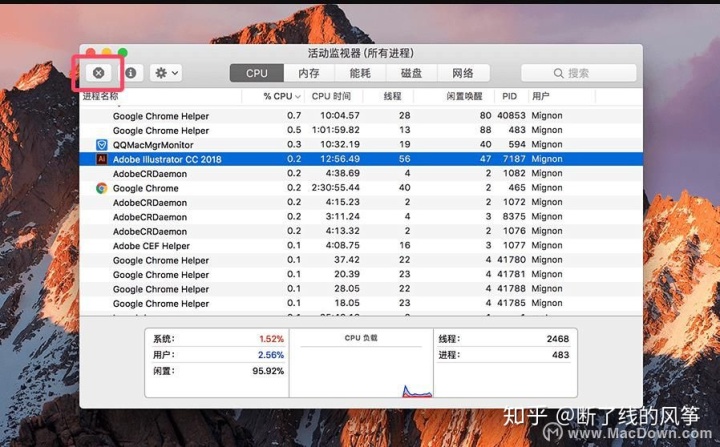Image resolution: width=720 pixels, height=447 pixels.
Task: Click the 线程 total 2468
Action: (558, 339)
